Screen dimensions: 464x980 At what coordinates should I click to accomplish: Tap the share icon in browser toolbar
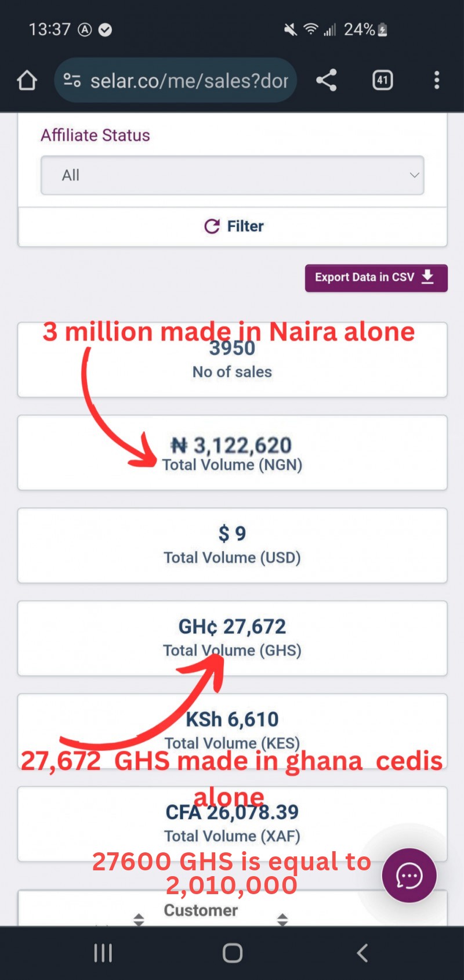(327, 80)
